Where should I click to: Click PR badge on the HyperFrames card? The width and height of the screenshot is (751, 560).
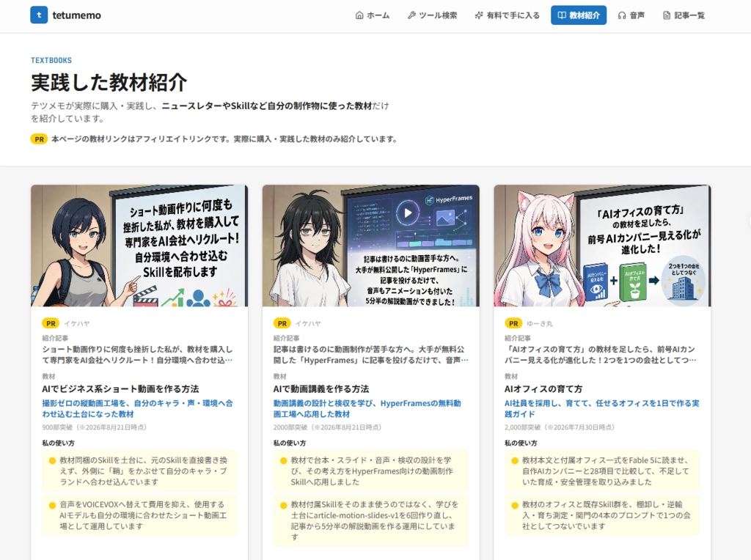(x=282, y=323)
